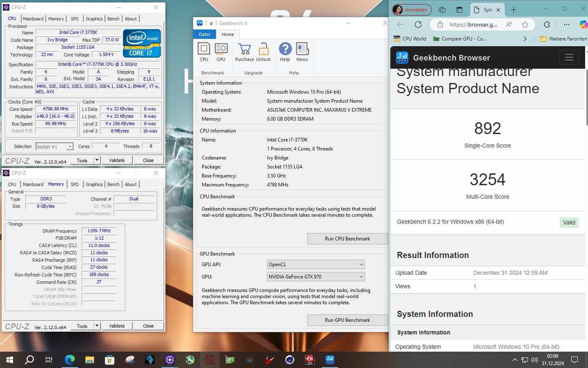Close the Syst browser tab
This screenshot has height=368, width=588.
pos(498,10)
